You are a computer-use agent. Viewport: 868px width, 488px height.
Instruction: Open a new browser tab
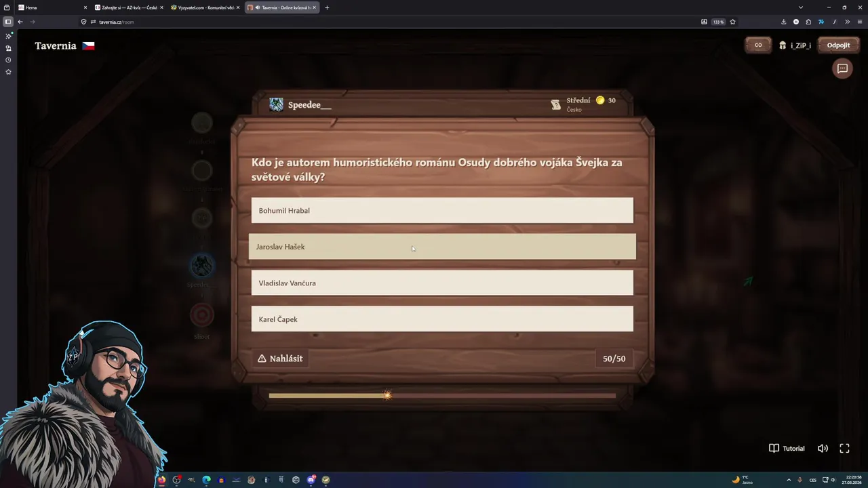327,7
